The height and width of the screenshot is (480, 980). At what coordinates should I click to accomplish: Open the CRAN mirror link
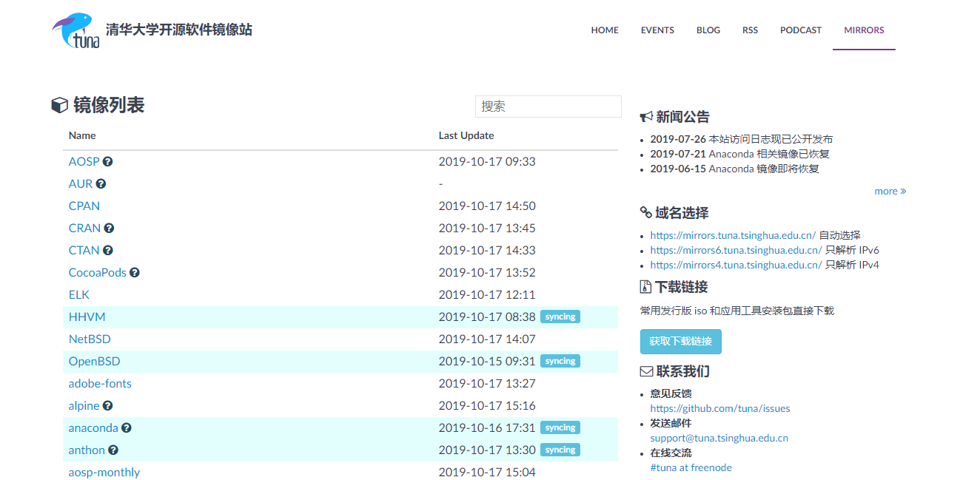tap(84, 228)
